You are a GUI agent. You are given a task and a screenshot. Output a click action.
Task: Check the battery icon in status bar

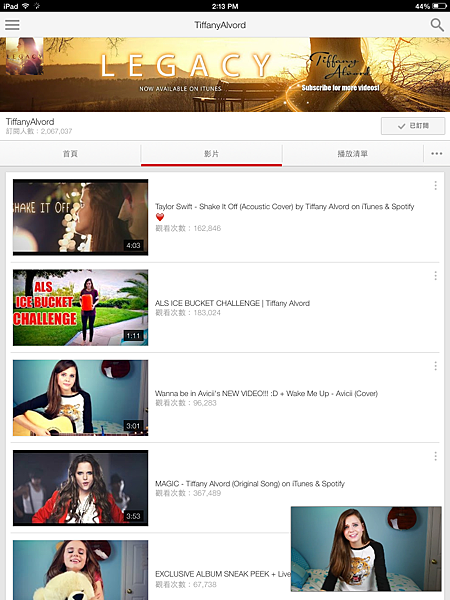[439, 6]
